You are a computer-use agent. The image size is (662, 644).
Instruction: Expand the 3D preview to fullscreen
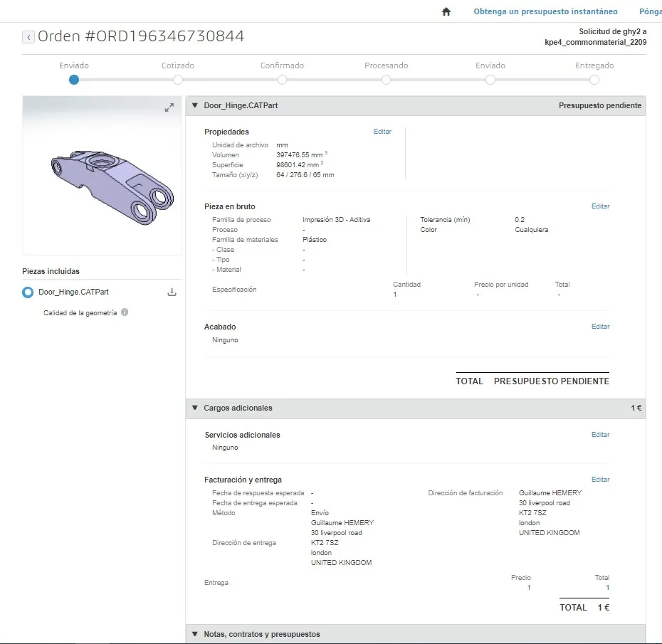point(169,107)
